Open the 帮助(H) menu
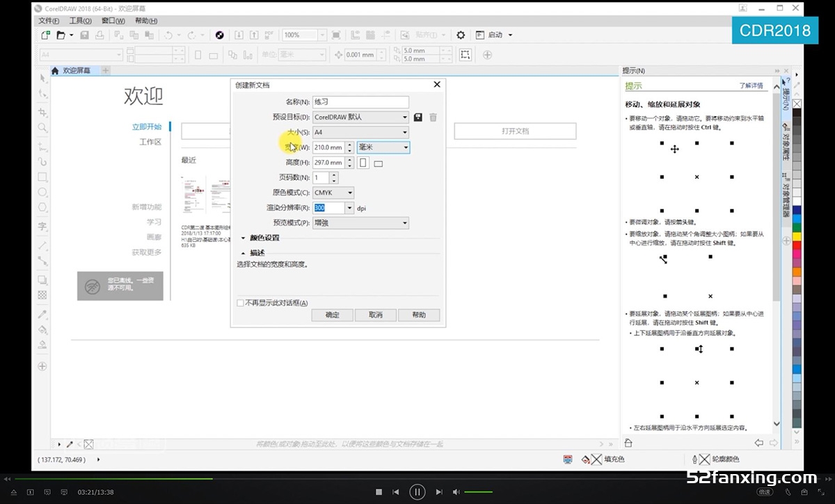The height and width of the screenshot is (504, 835). [x=146, y=21]
